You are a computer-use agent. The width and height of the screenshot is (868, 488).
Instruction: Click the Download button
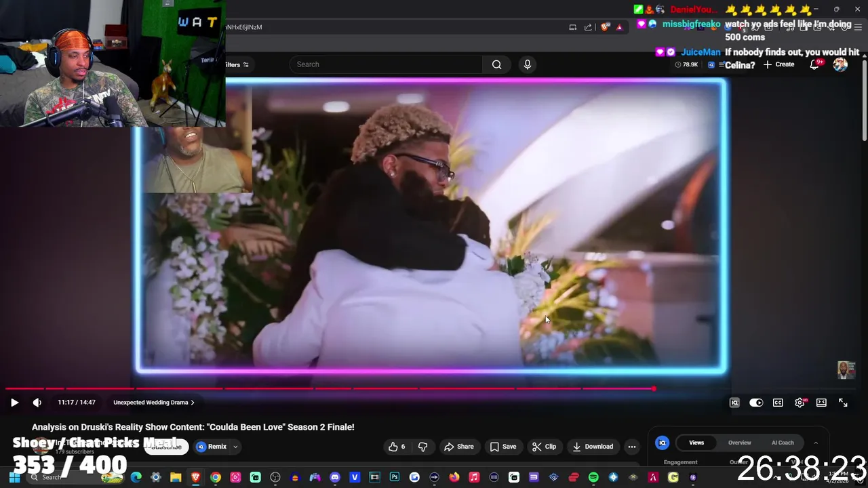click(x=592, y=447)
